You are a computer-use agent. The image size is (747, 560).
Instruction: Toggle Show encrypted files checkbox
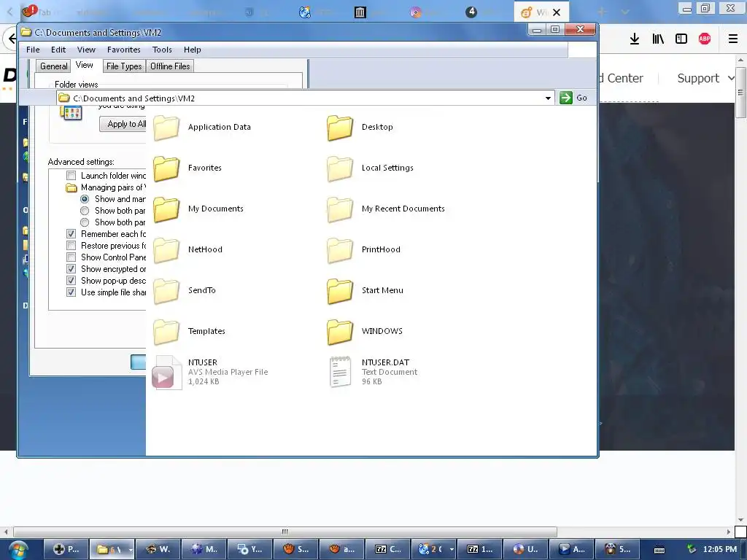(x=71, y=269)
